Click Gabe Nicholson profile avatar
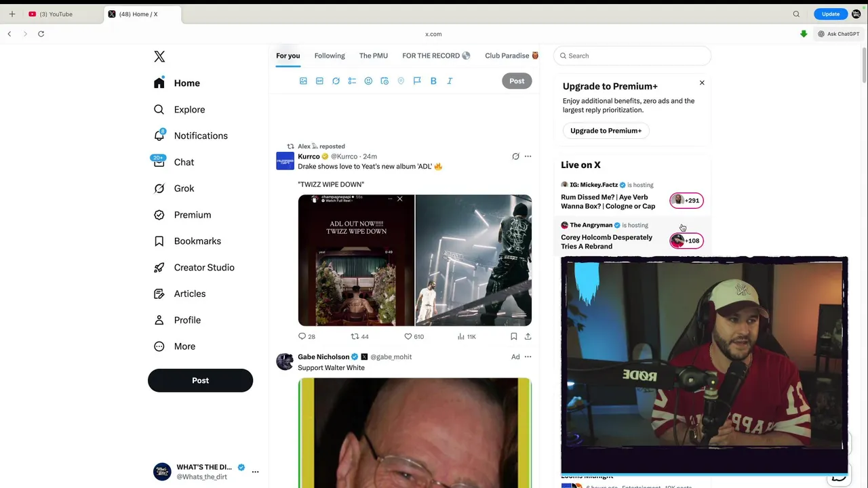Image resolution: width=868 pixels, height=488 pixels. coord(285,361)
